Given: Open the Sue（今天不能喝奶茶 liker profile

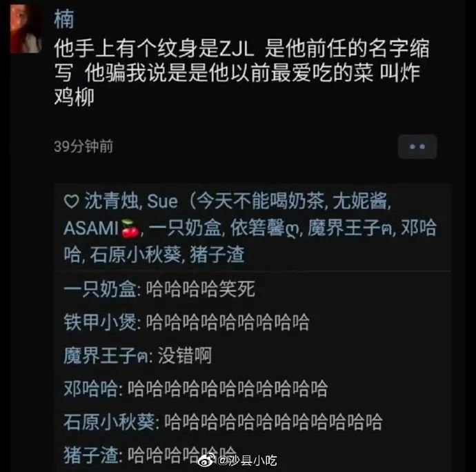Looking at the screenshot, I should [x=235, y=201].
